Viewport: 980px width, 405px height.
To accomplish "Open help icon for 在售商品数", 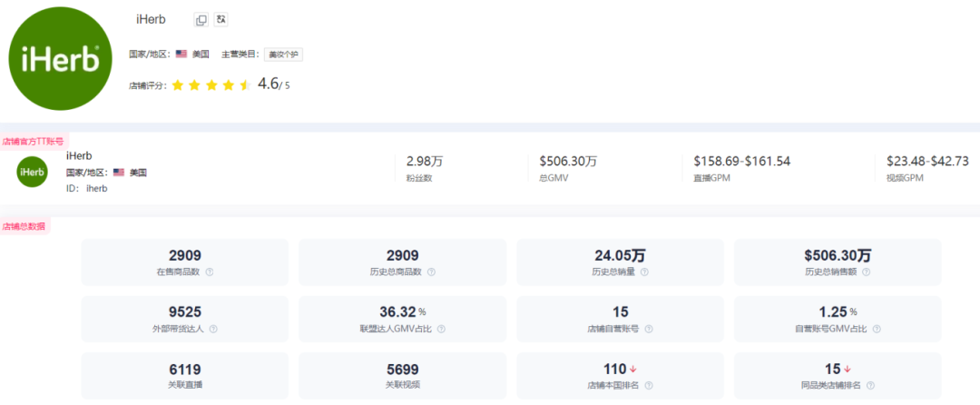I will pos(210,272).
